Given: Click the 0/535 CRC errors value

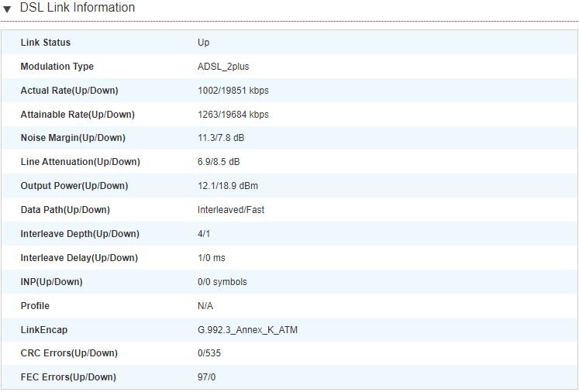Looking at the screenshot, I should [209, 352].
